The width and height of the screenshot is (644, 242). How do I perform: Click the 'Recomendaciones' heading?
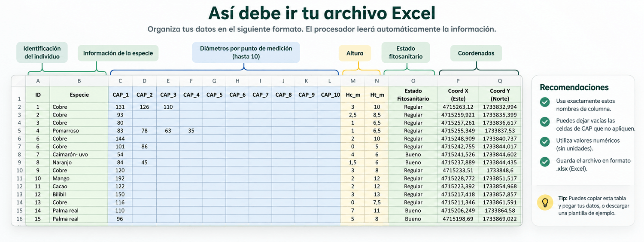574,87
